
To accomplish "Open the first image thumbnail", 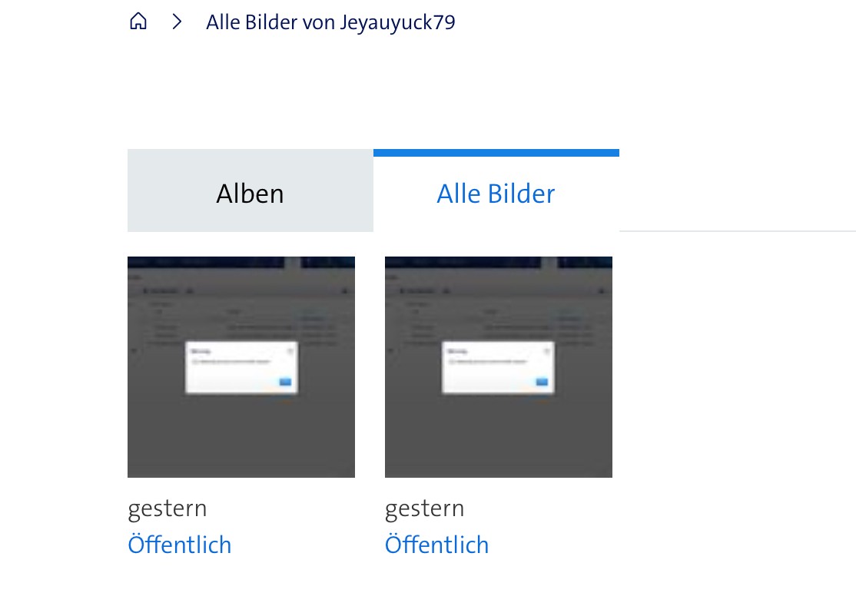I will [241, 366].
